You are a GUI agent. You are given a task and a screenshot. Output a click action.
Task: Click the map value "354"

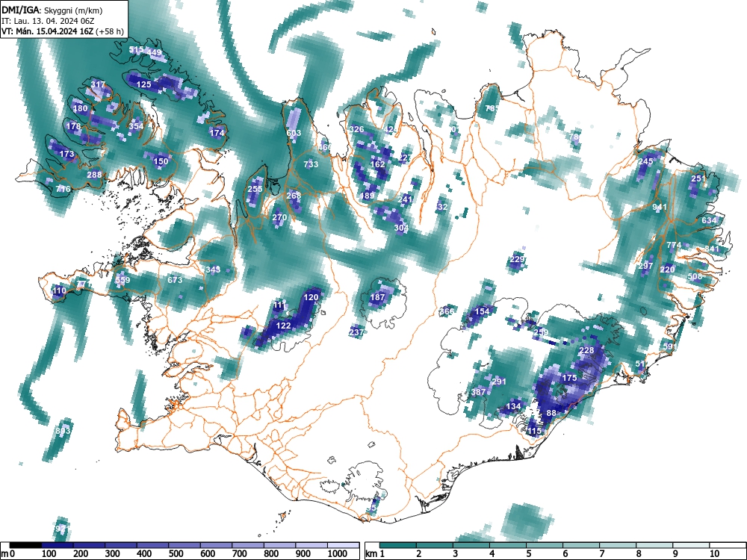tap(136, 127)
